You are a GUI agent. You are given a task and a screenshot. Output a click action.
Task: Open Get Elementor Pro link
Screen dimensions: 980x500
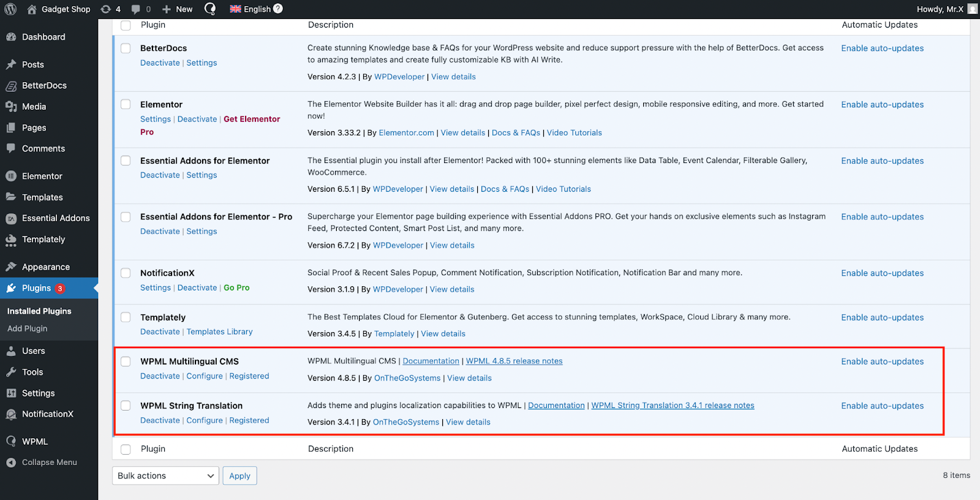210,126
